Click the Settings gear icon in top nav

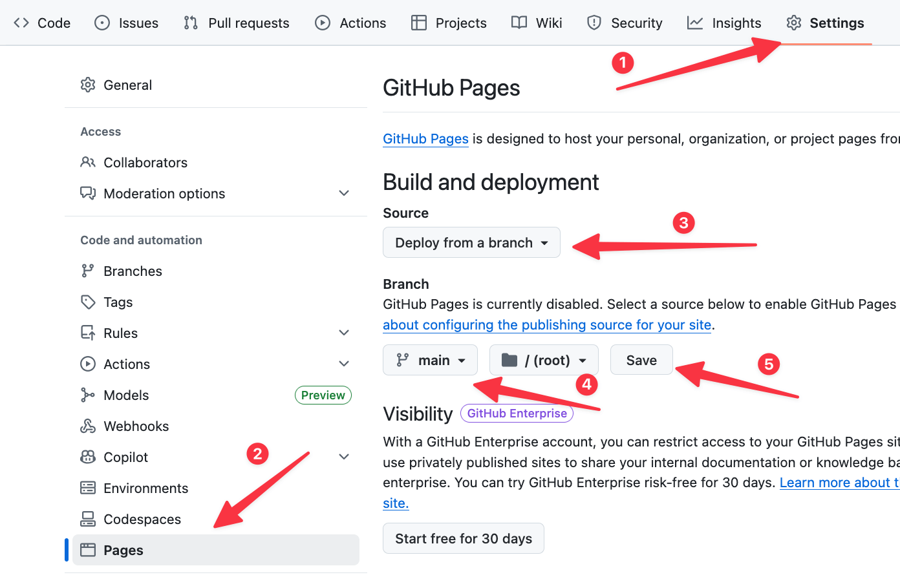(794, 23)
